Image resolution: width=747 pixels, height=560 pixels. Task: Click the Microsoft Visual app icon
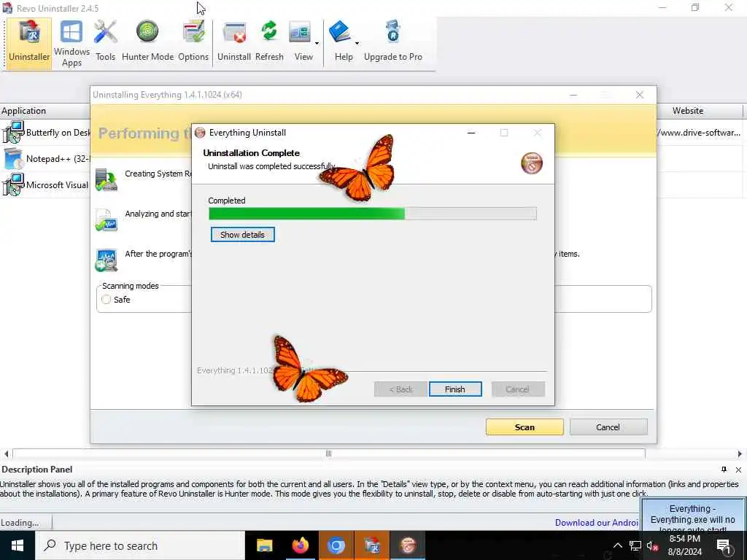click(13, 184)
